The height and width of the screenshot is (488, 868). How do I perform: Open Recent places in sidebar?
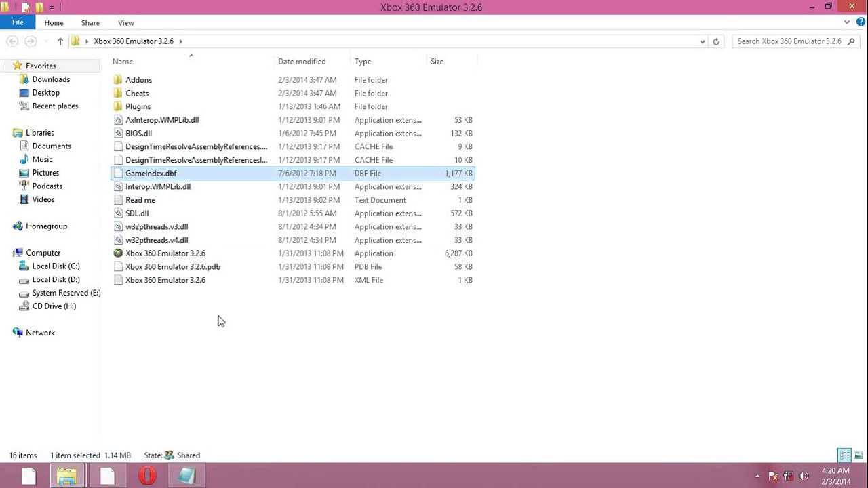(55, 106)
